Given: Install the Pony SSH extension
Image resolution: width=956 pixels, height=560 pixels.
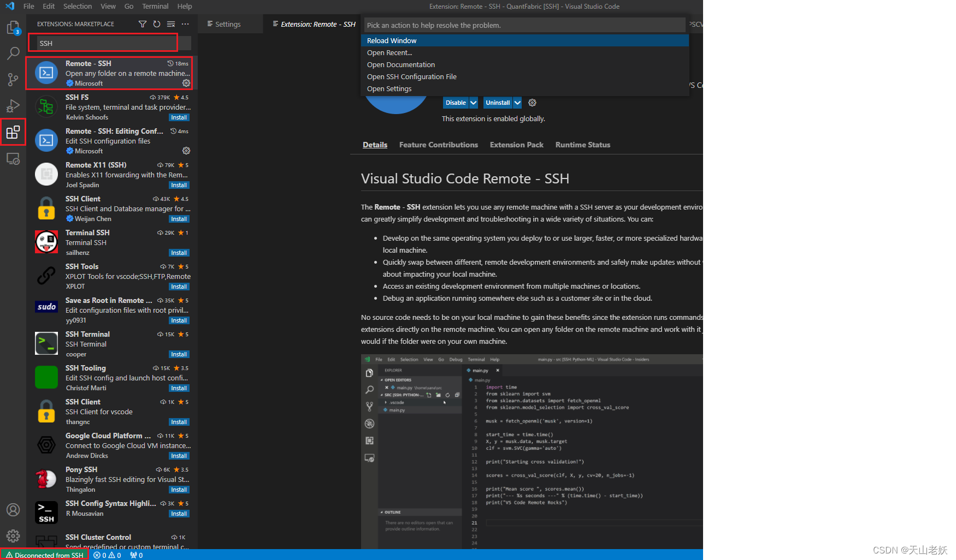Looking at the screenshot, I should (x=179, y=490).
